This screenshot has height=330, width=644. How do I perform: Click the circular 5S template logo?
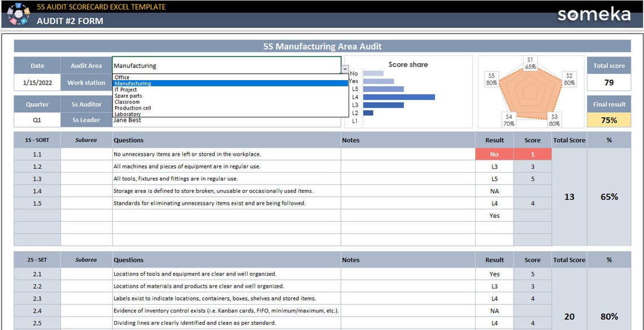point(18,14)
